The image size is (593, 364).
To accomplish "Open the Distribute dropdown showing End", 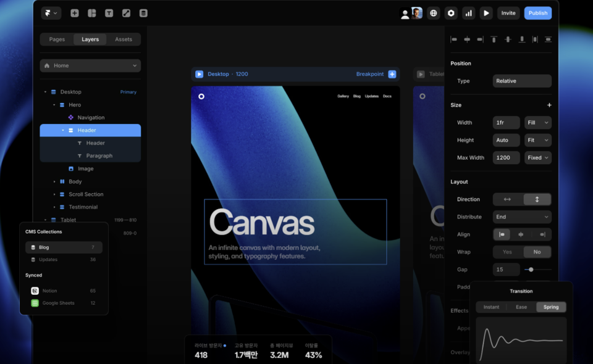I will pos(522,217).
